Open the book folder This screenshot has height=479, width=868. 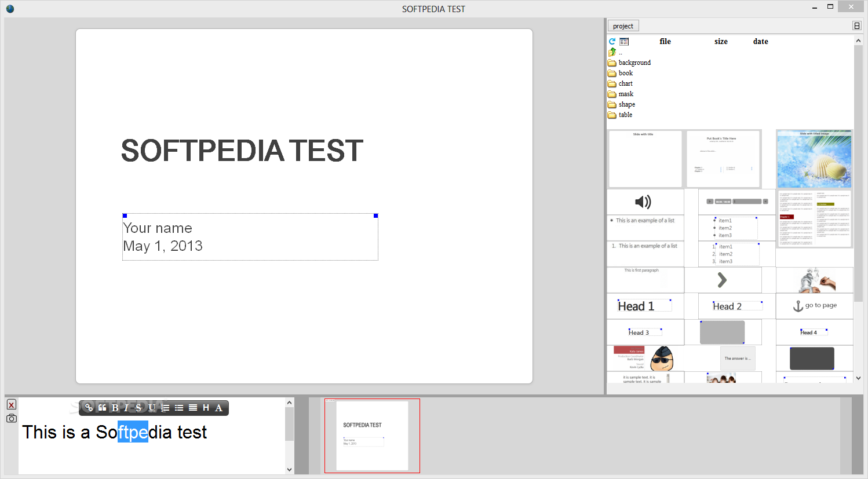[620, 73]
